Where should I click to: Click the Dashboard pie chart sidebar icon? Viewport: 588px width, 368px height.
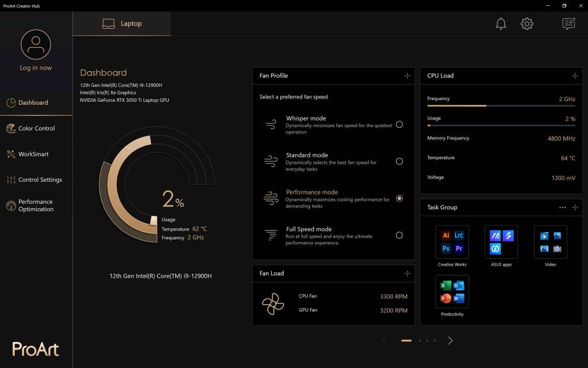(x=11, y=102)
